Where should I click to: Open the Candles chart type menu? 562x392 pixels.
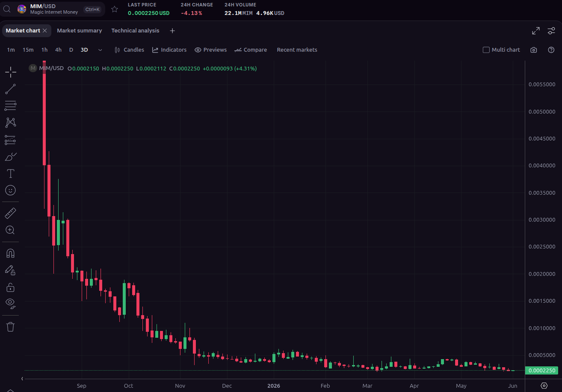point(129,50)
